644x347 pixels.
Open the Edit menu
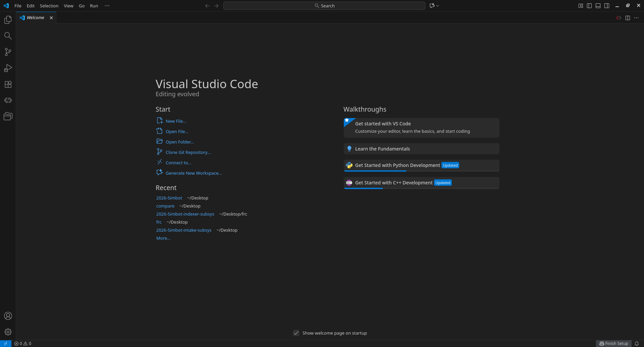(x=31, y=6)
